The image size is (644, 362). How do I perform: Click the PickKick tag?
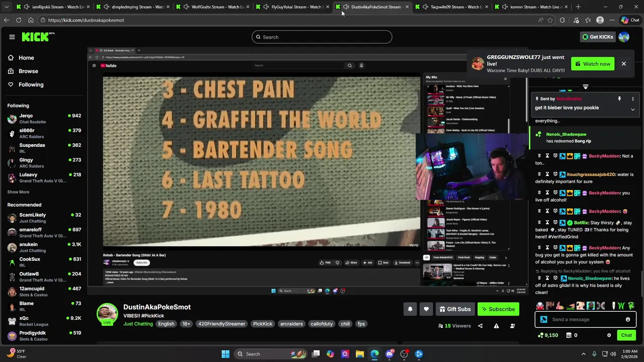263,324
